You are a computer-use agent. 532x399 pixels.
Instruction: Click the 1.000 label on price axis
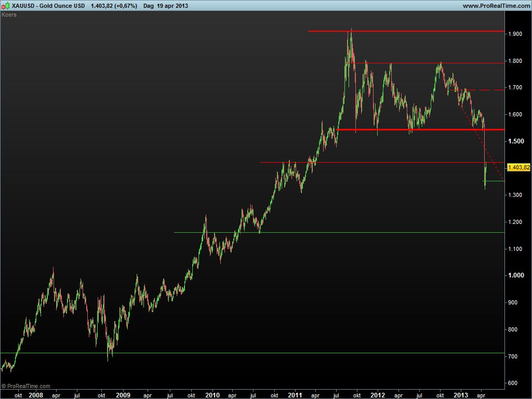[x=516, y=275]
